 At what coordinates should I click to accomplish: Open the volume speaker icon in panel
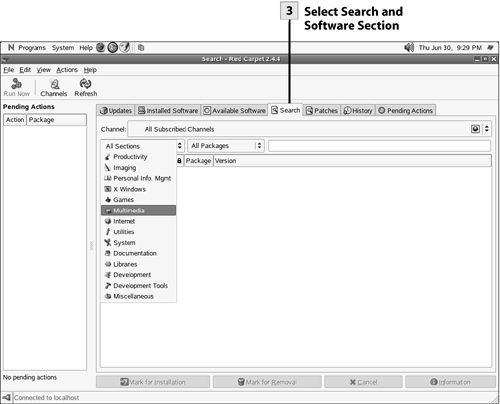pyautogui.click(x=409, y=47)
